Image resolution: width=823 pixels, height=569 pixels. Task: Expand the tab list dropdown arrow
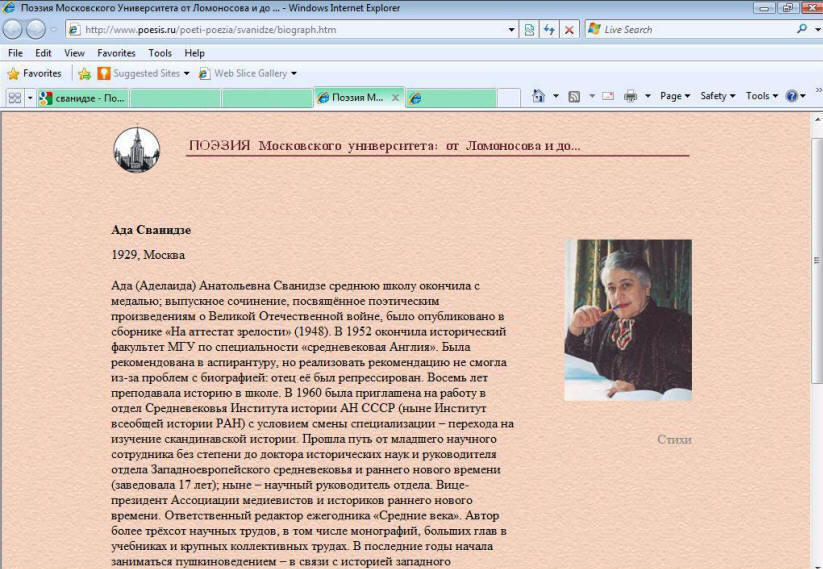tap(30, 98)
